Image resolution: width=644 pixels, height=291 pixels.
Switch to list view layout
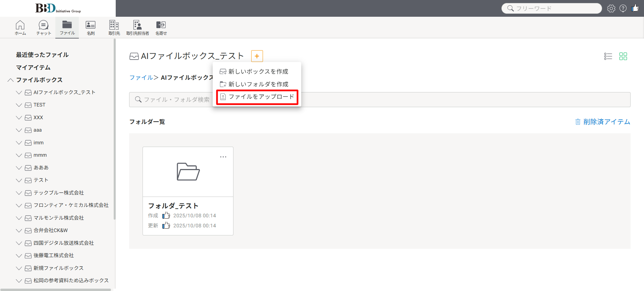pyautogui.click(x=608, y=56)
